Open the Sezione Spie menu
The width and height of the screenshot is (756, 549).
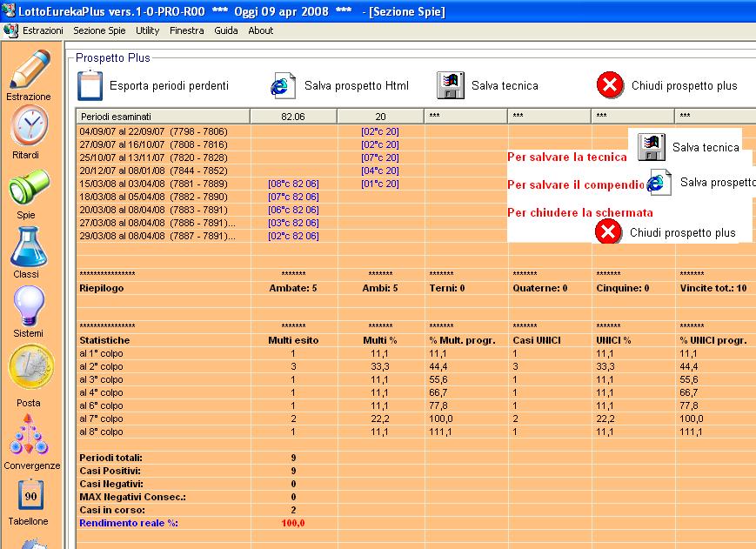[99, 30]
